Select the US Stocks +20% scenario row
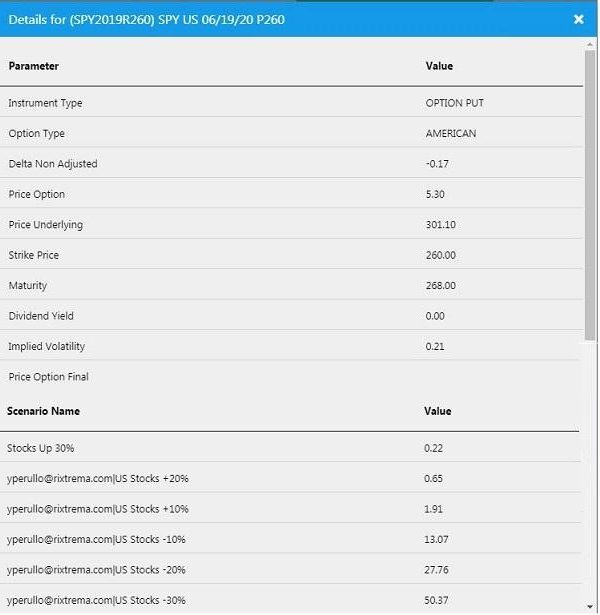Screen dimensions: 600x615 [98, 478]
